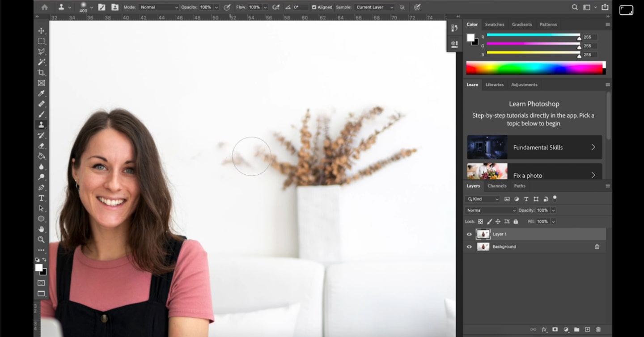This screenshot has width=644, height=337.
Task: Hide Layer 1 visibility eye
Action: tap(469, 234)
